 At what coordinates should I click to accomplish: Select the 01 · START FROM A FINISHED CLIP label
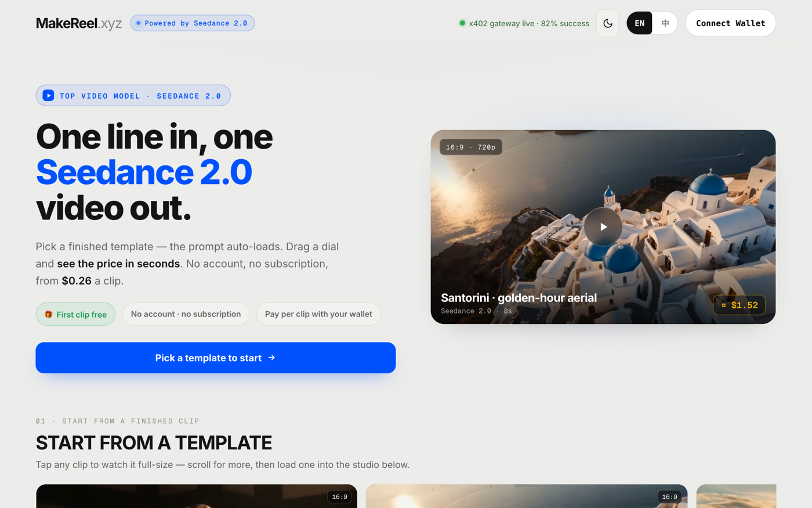(x=118, y=421)
